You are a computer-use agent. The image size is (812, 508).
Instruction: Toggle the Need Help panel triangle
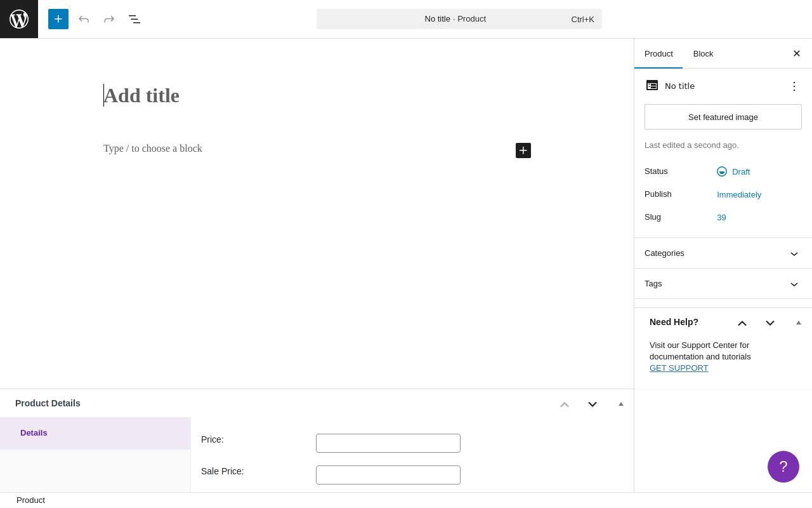[799, 323]
